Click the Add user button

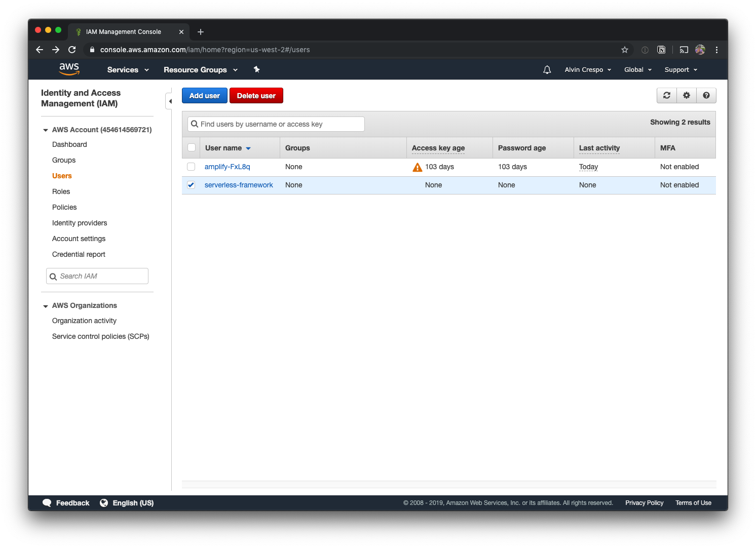pos(204,96)
